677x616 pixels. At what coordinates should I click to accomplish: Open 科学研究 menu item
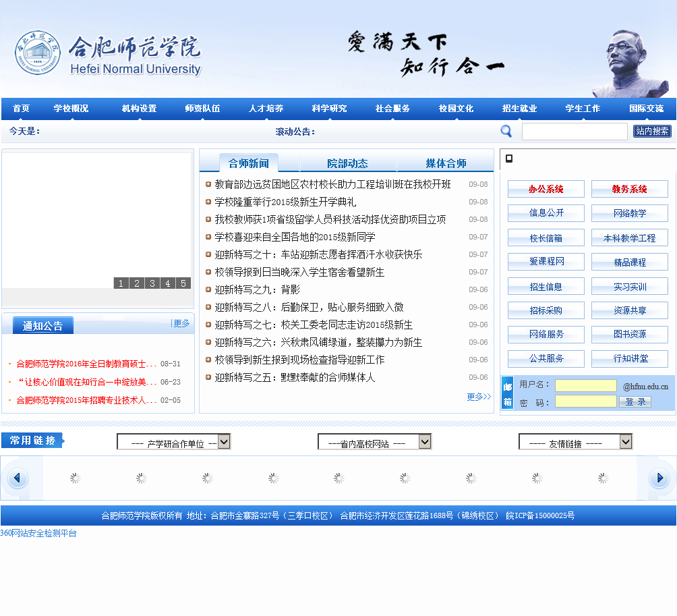[x=330, y=109]
